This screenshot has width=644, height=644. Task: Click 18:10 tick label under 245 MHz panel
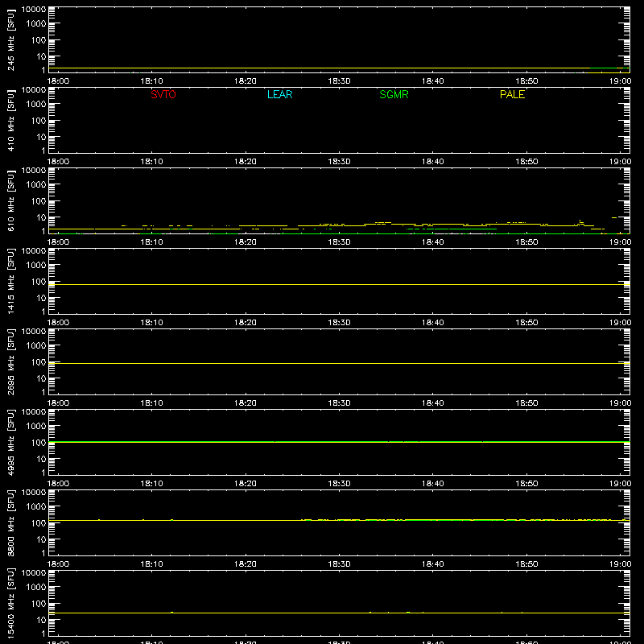[152, 81]
